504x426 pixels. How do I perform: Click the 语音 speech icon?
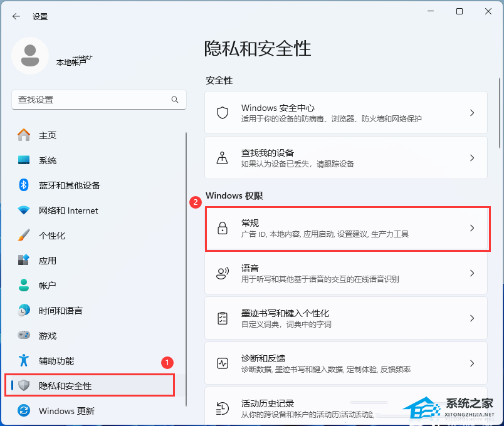(223, 273)
